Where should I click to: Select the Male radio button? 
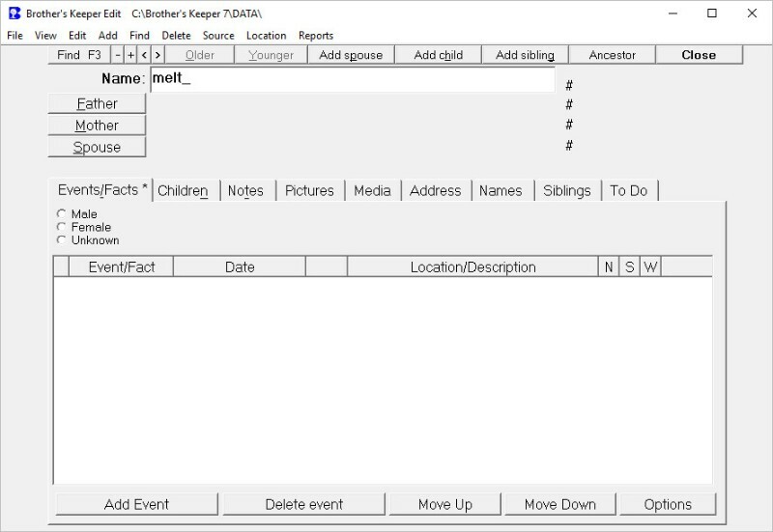pyautogui.click(x=62, y=214)
